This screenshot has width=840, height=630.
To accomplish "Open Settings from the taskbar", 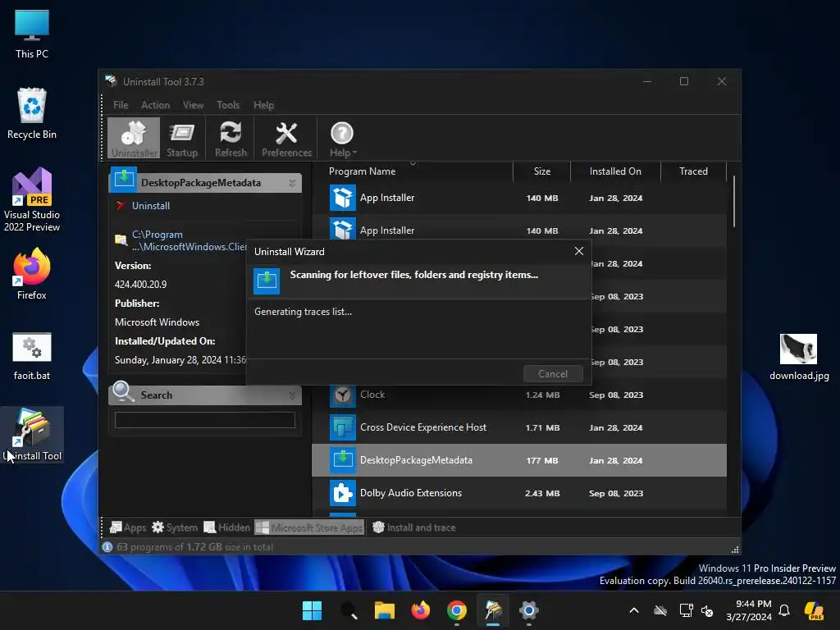I will [529, 610].
